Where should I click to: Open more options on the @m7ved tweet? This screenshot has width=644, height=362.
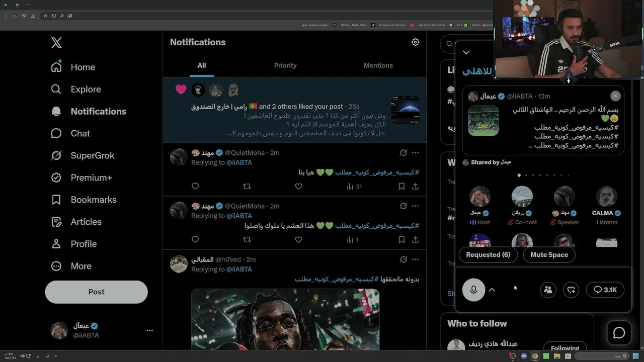[x=415, y=259]
